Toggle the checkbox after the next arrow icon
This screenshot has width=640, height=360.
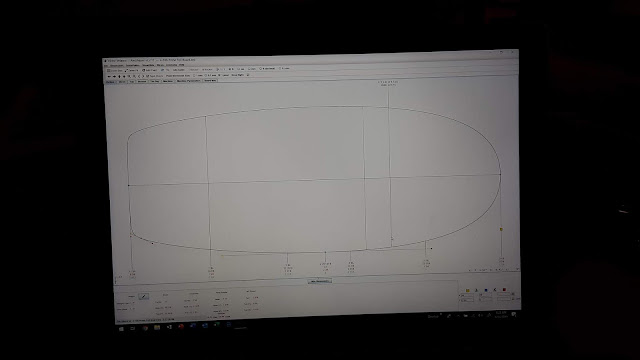click(x=147, y=76)
